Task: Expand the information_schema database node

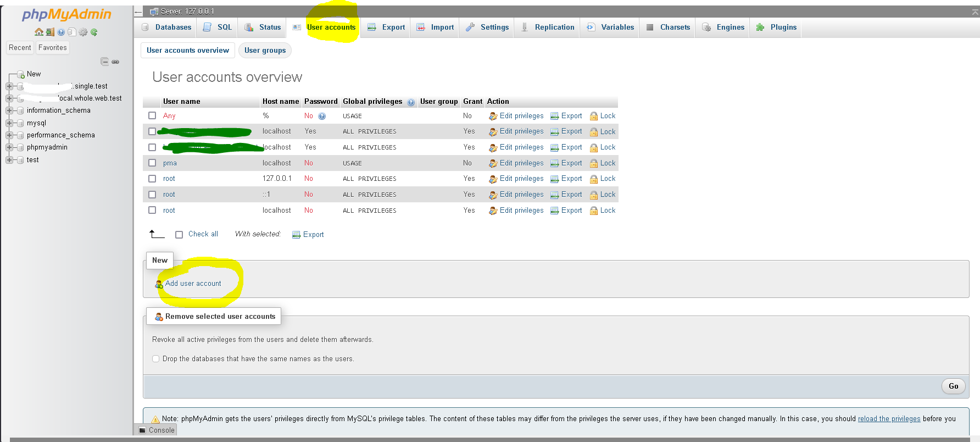Action: coord(9,110)
